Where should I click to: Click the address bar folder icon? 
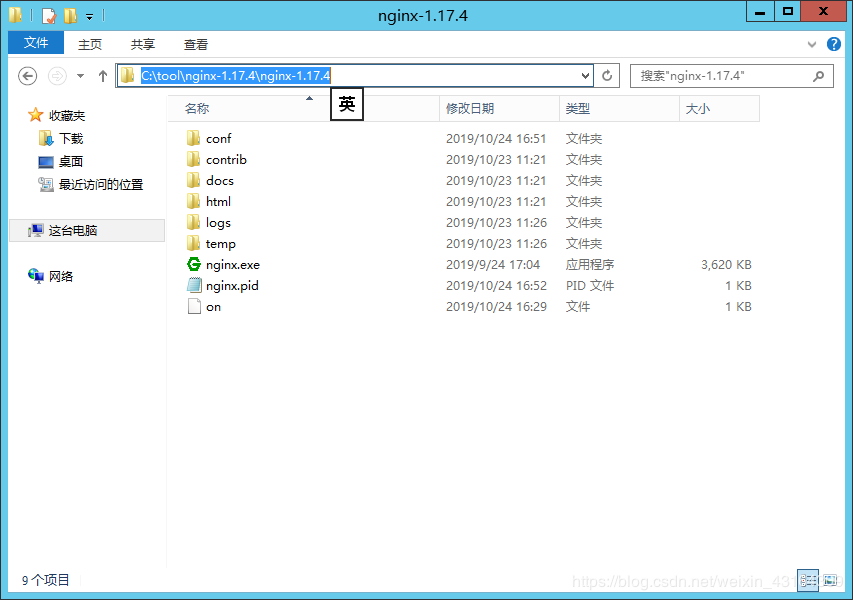pos(128,75)
